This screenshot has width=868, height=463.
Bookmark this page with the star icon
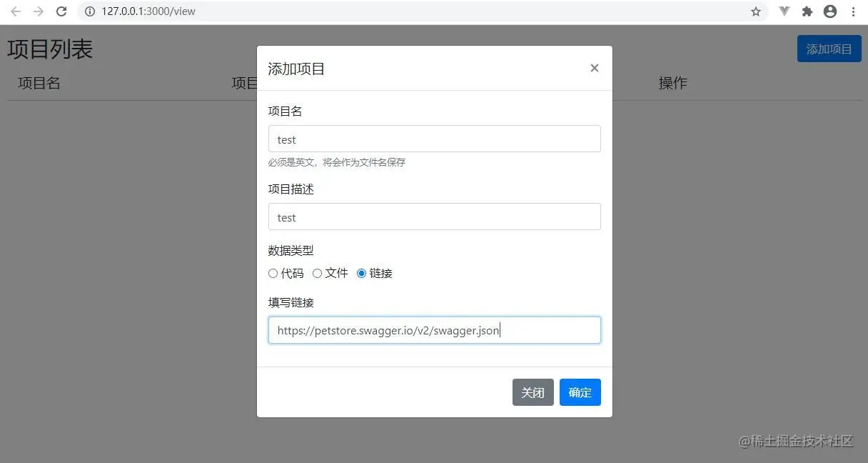[x=756, y=11]
